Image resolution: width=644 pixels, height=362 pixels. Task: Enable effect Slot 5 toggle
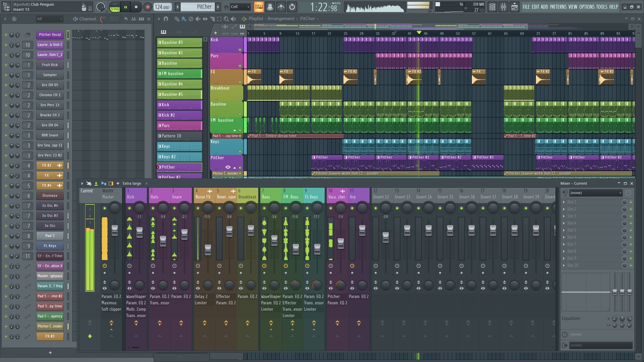631,230
